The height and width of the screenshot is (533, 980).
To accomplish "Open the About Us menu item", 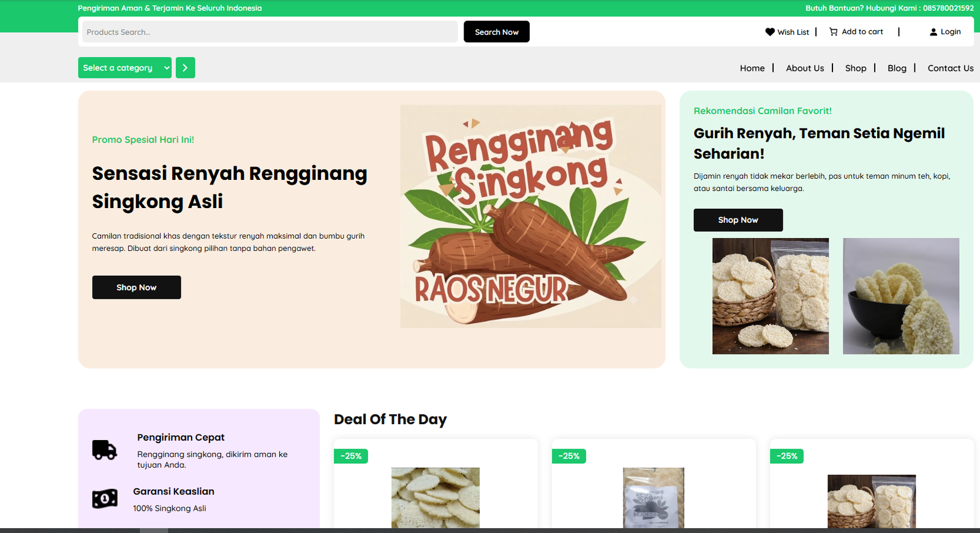I will (x=805, y=68).
